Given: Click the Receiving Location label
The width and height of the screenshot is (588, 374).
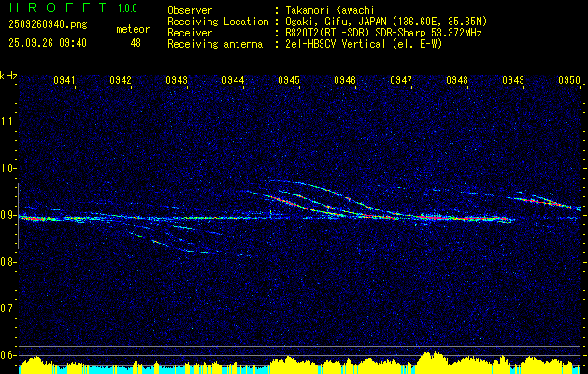Looking at the screenshot, I should 218,22.
